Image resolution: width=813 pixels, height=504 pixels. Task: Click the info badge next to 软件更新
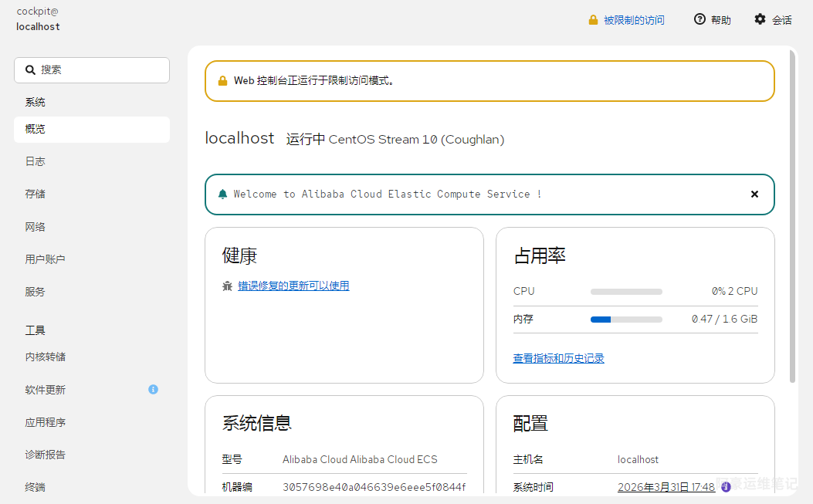click(x=153, y=390)
